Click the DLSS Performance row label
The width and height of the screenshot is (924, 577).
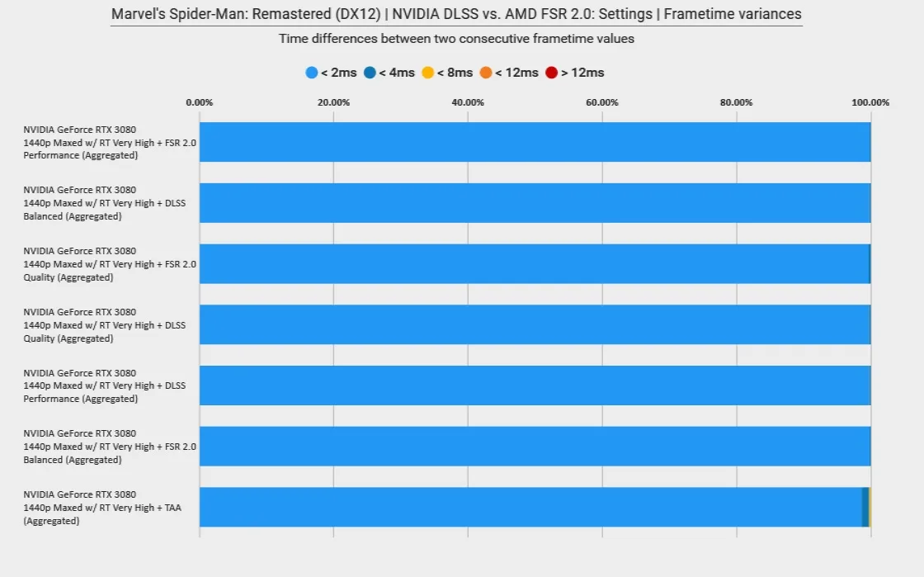point(104,385)
